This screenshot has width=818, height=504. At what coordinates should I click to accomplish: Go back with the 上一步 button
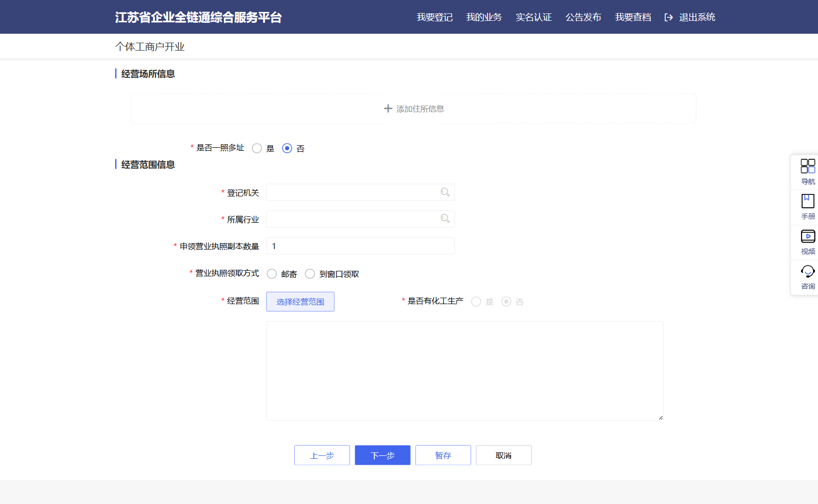(322, 455)
